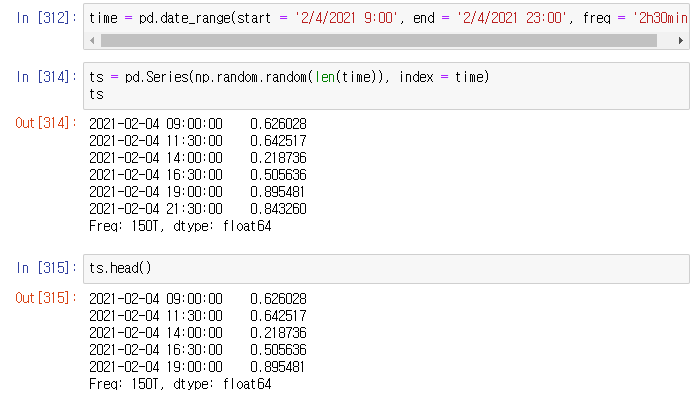This screenshot has height=397, width=693.
Task: Click the 14:00:00 timestamp in Out[315]
Action: pos(156,333)
